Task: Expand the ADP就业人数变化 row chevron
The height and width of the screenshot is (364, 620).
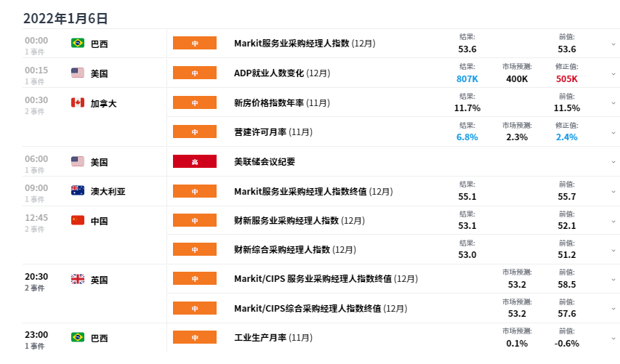Action: tap(613, 74)
